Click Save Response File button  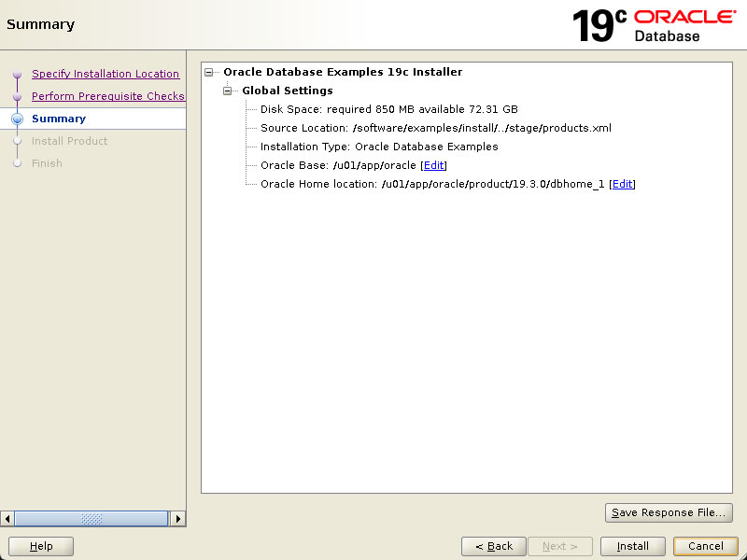[669, 512]
